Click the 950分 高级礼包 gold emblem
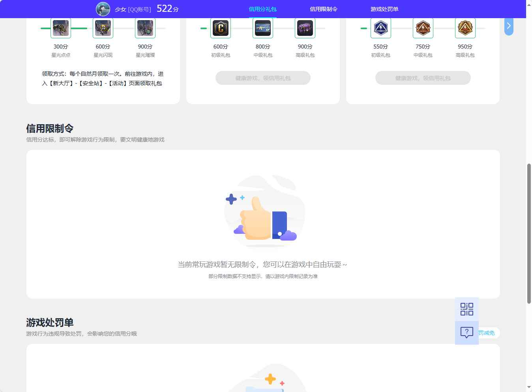The image size is (532, 392). pyautogui.click(x=465, y=28)
